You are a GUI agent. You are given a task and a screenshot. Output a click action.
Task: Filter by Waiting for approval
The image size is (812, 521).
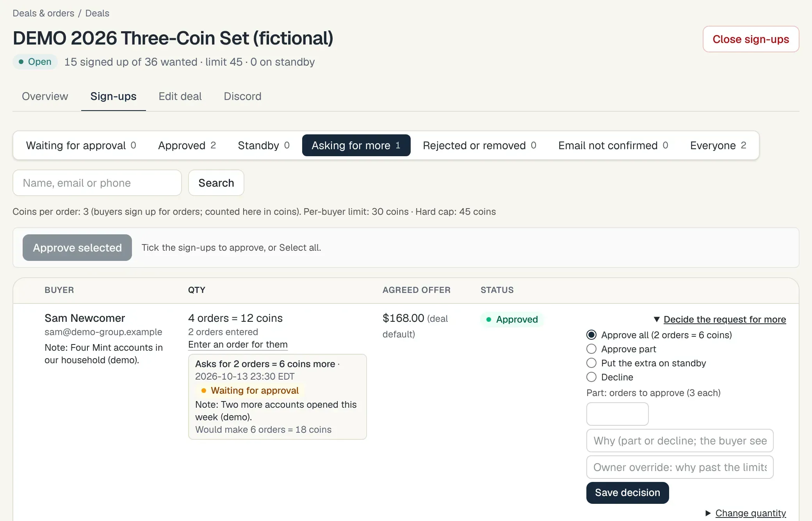[81, 145]
